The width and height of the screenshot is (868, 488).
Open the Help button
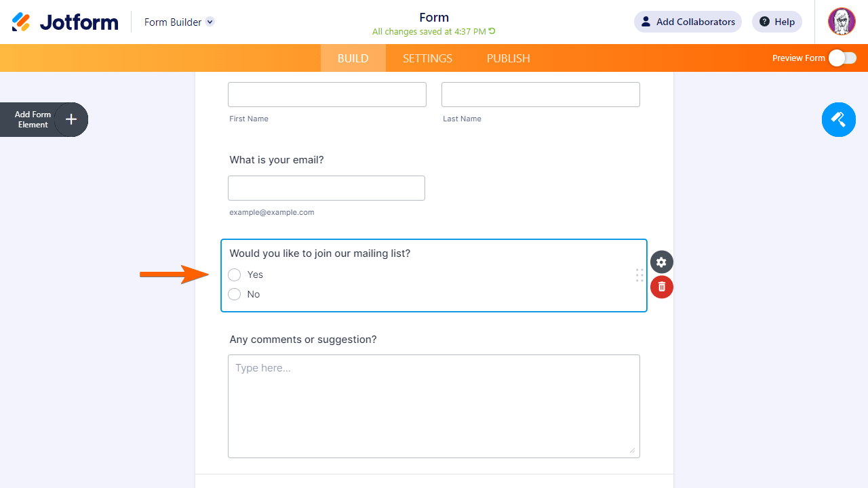(x=777, y=22)
